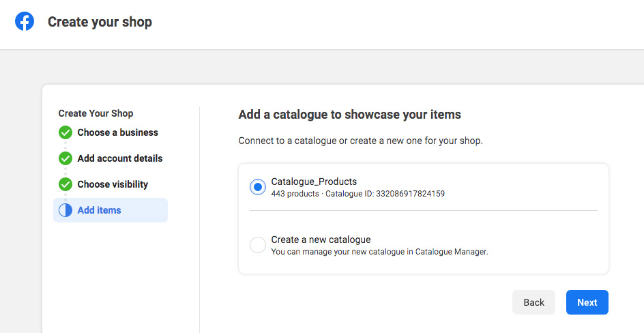Click the Add a catalogue to showcase heading
644x333 pixels.
click(349, 115)
